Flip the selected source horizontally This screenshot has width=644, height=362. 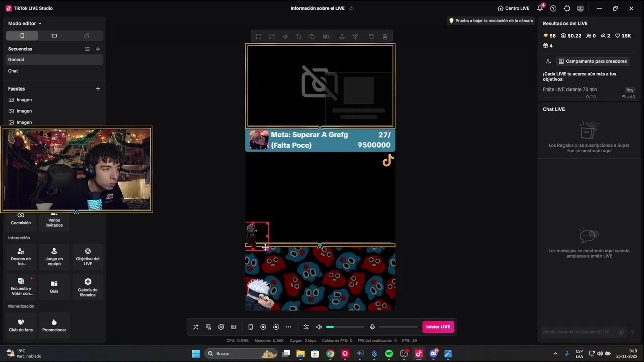(326, 37)
